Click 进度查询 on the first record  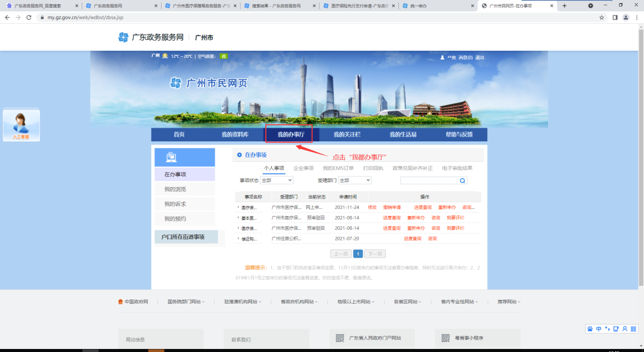[423, 207]
